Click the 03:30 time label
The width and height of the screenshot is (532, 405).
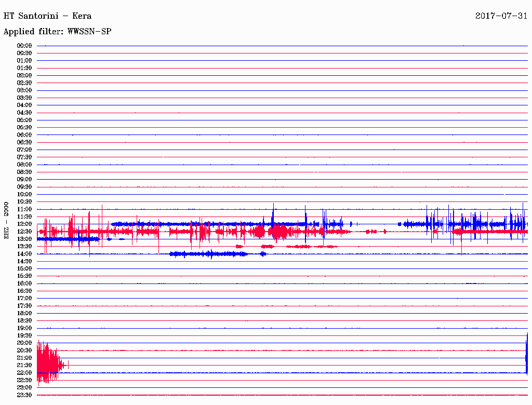[x=24, y=98]
